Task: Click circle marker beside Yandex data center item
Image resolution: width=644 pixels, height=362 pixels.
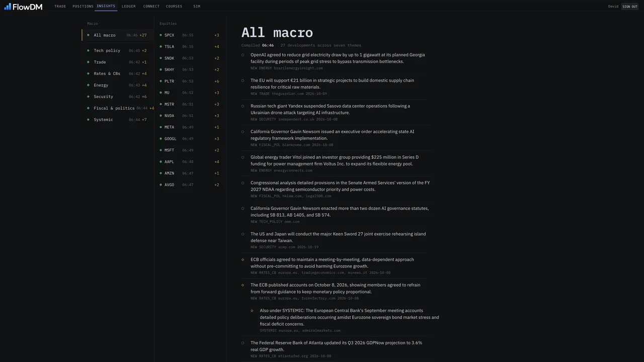Action: pyautogui.click(x=243, y=107)
